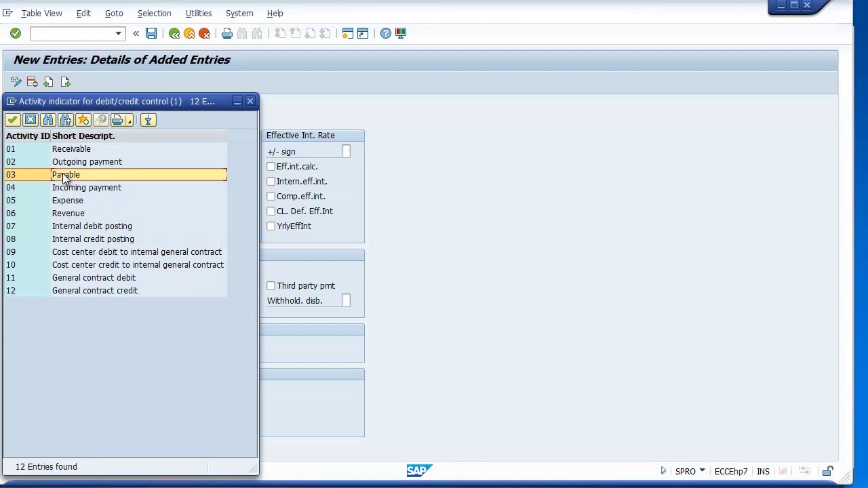Click the Activity ID column header
The image size is (868, 488).
tap(28, 136)
